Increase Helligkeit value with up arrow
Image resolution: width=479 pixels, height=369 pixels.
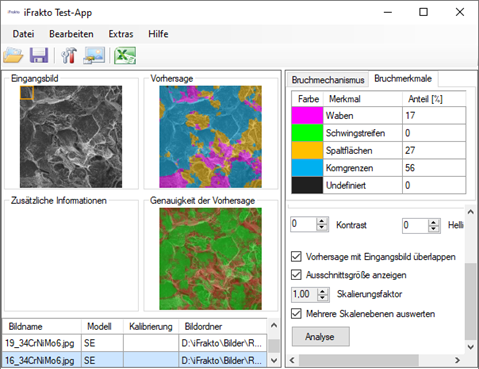pyautogui.click(x=433, y=222)
